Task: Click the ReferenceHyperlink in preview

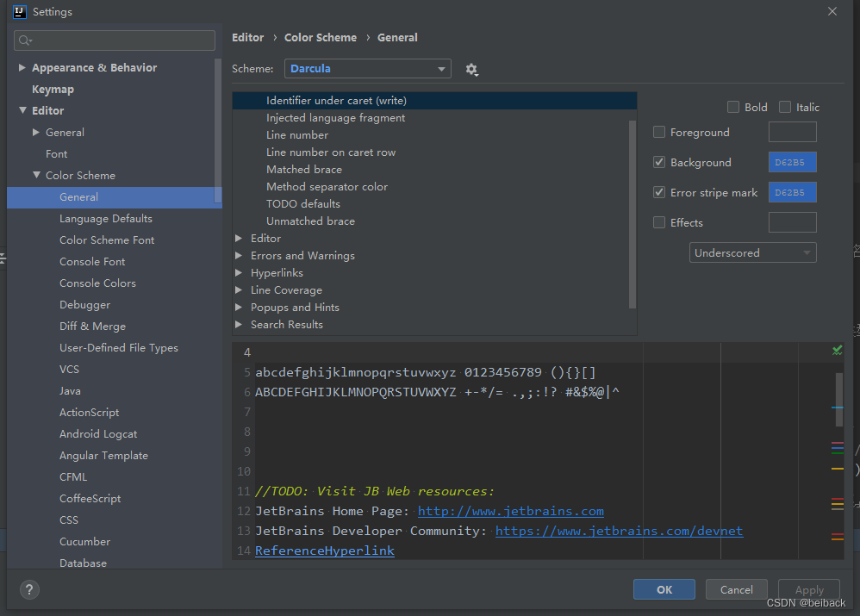Action: click(x=325, y=551)
